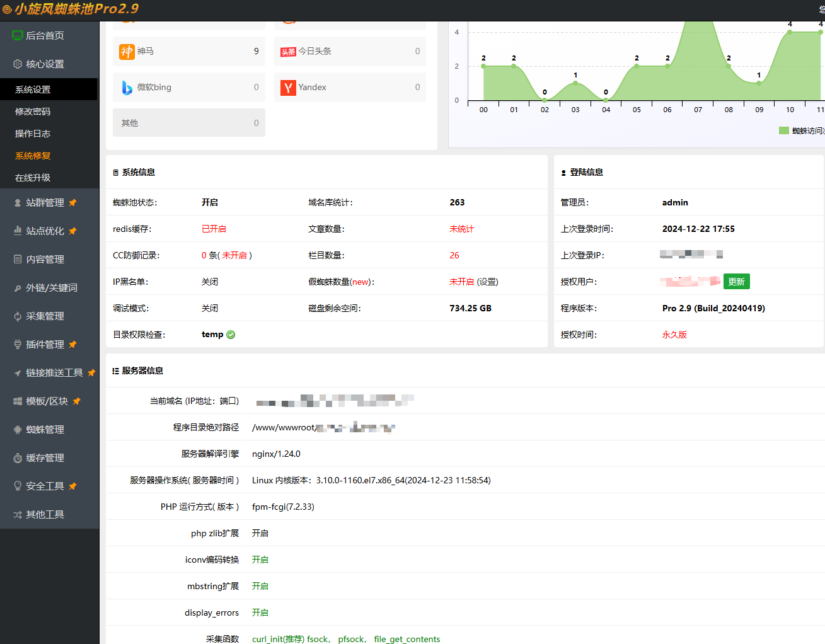Viewport: 825px width, 644px height.
Task: Select the 其他 search engine stats card
Action: pos(189,123)
